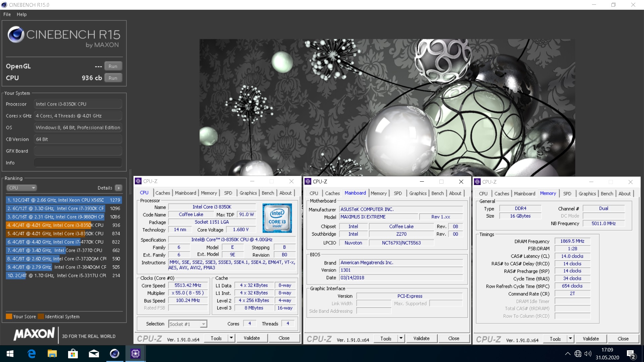The width and height of the screenshot is (644, 362).
Task: Select i7-3930K ranking row
Action: coord(64,208)
